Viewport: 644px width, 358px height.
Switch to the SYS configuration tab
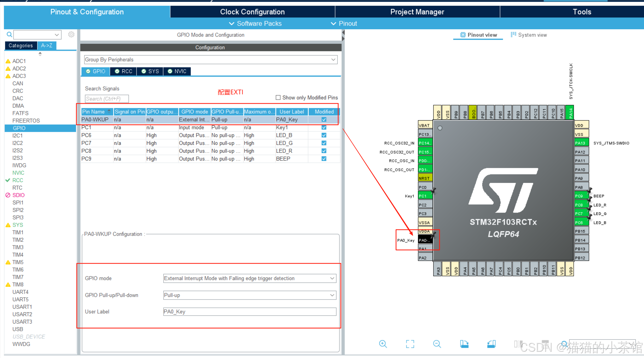click(x=150, y=71)
